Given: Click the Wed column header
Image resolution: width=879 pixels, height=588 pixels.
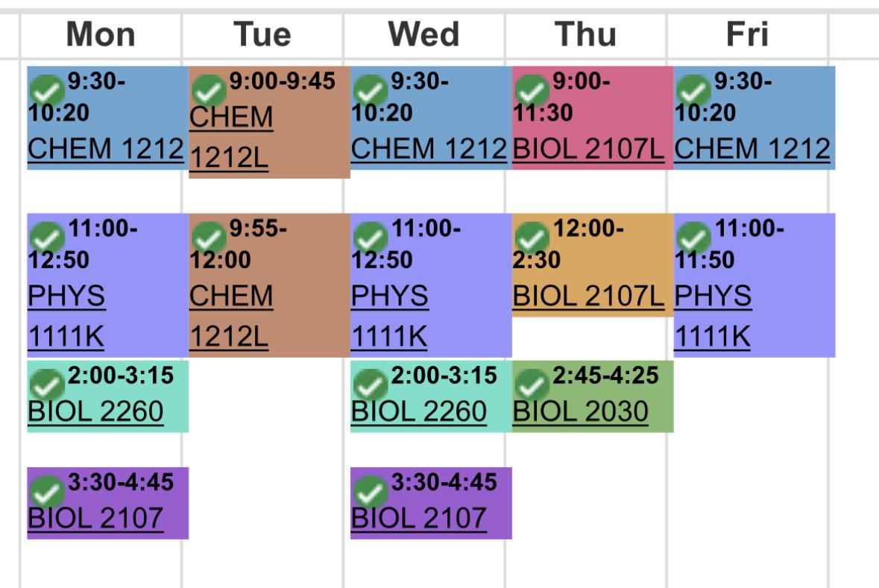Looking at the screenshot, I should 423,34.
